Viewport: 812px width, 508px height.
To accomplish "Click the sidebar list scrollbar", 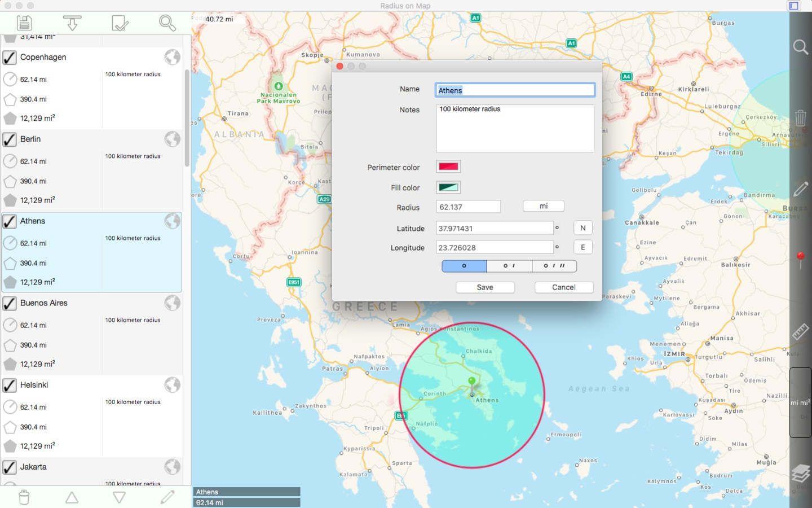I will pyautogui.click(x=187, y=118).
